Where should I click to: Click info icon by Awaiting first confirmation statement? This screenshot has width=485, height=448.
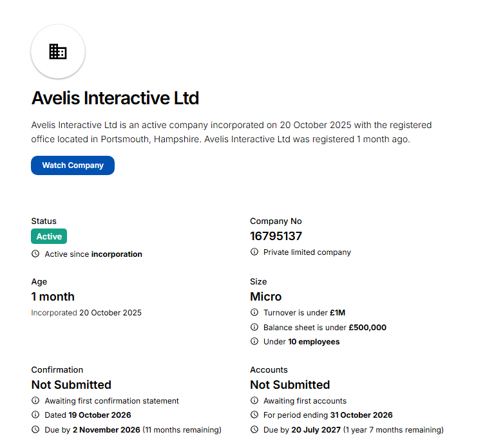(x=35, y=400)
